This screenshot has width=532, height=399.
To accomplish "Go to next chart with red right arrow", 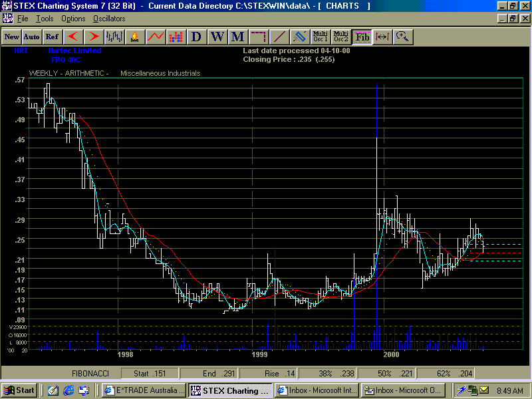I will point(94,37).
